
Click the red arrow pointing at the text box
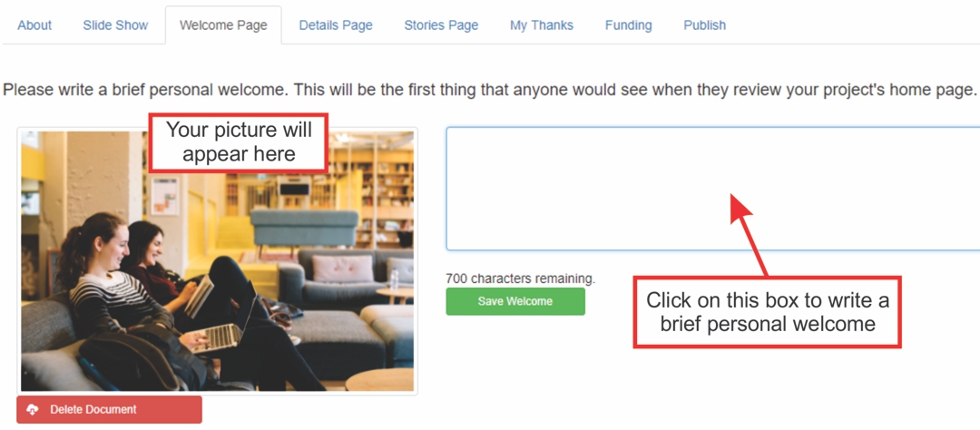750,234
